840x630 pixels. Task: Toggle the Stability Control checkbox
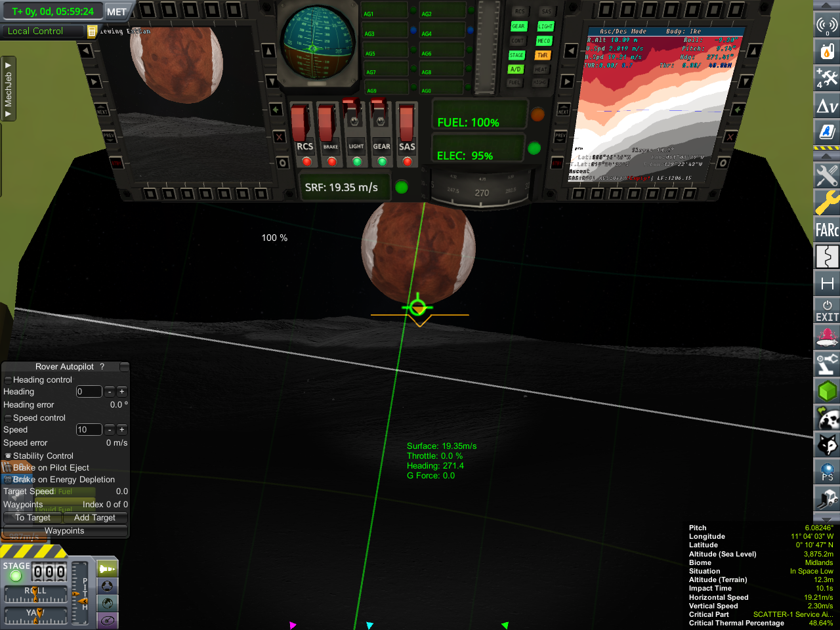[8, 456]
